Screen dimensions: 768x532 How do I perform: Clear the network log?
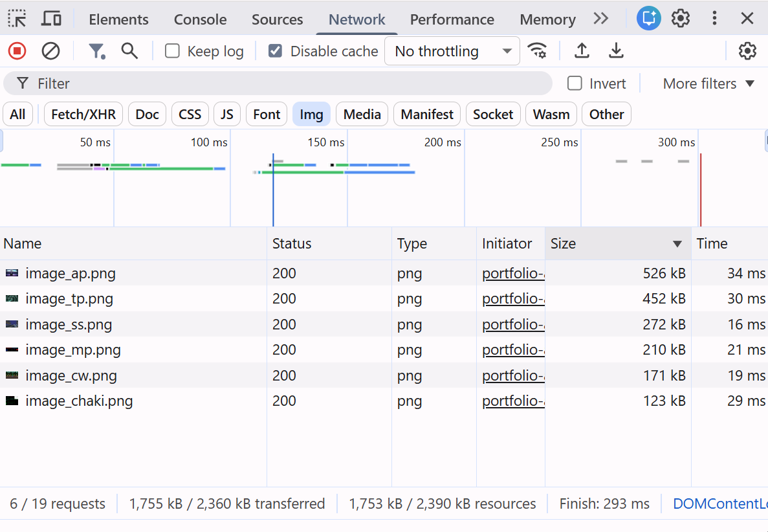[50, 51]
